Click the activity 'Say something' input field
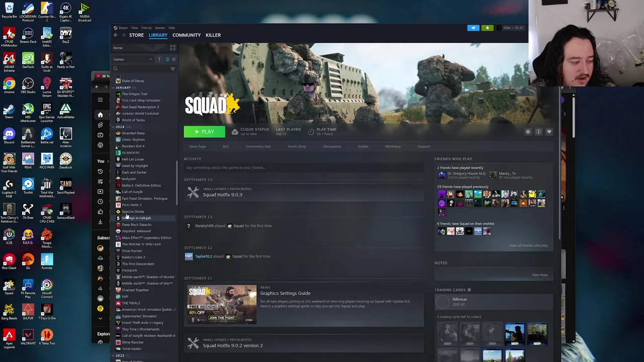Screen dimensions: 644x362 coord(304,167)
